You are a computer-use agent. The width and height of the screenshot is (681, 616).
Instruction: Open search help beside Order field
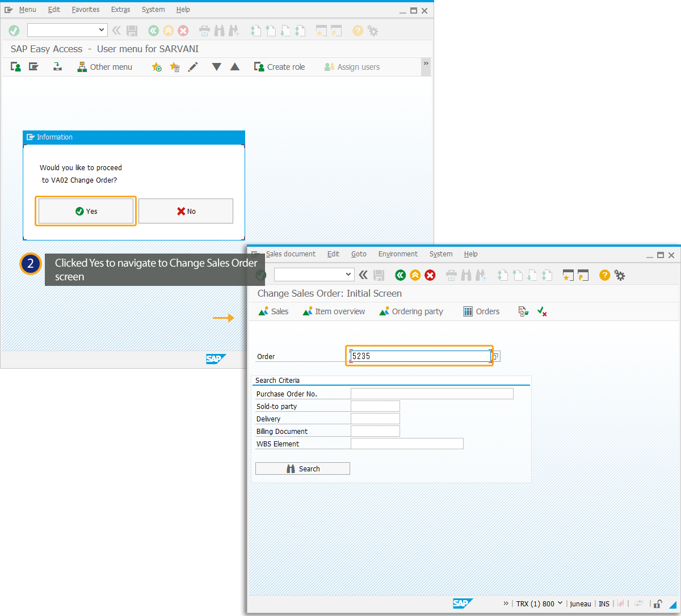tap(496, 356)
